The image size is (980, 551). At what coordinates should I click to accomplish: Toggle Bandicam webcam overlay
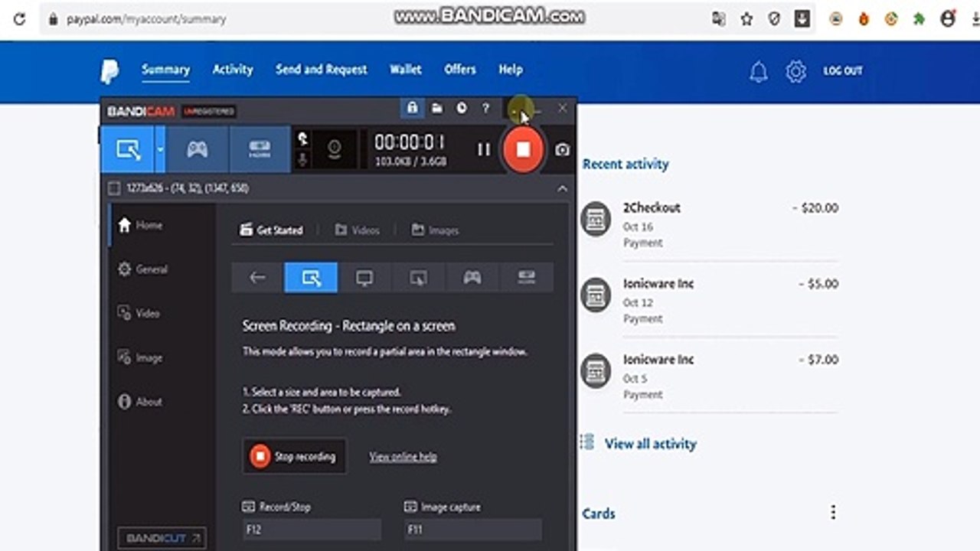[x=334, y=149]
